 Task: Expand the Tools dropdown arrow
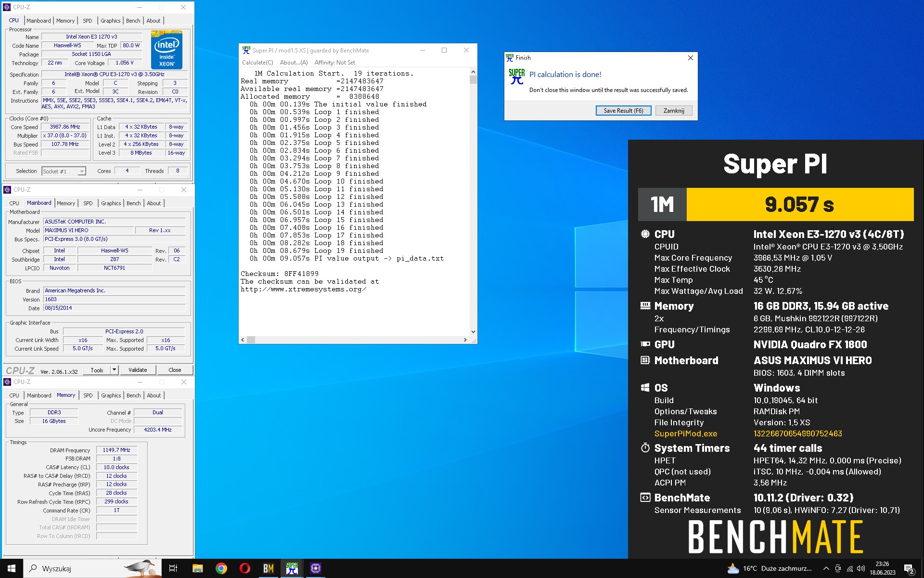coord(115,370)
